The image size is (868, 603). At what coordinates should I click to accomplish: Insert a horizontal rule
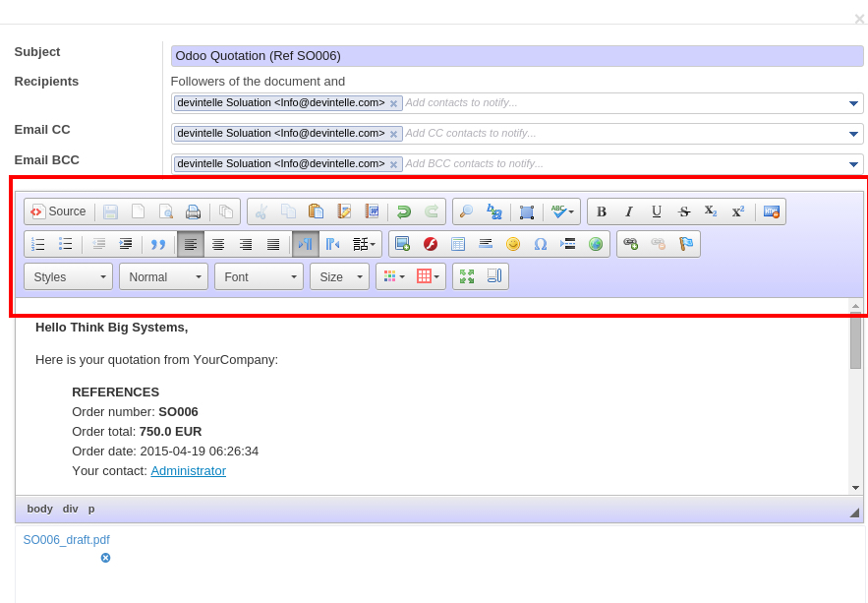pyautogui.click(x=485, y=243)
